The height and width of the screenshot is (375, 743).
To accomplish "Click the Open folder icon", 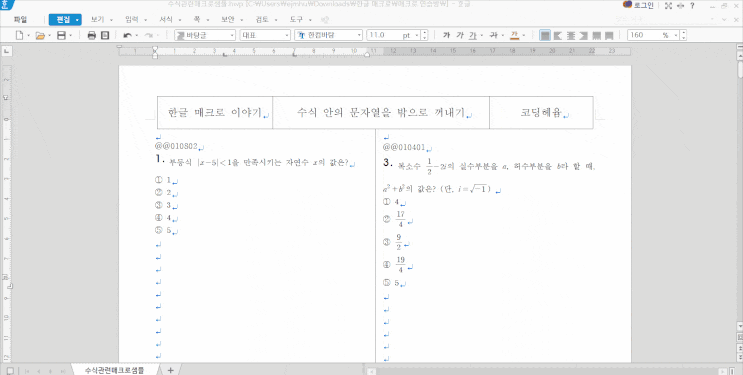I will 40,35.
